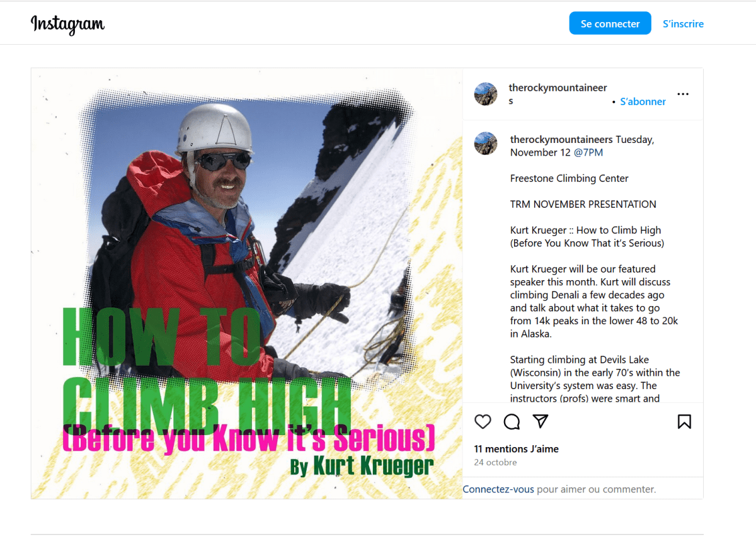View the 11 mentions J'aime list
The height and width of the screenshot is (544, 756).
(x=517, y=449)
